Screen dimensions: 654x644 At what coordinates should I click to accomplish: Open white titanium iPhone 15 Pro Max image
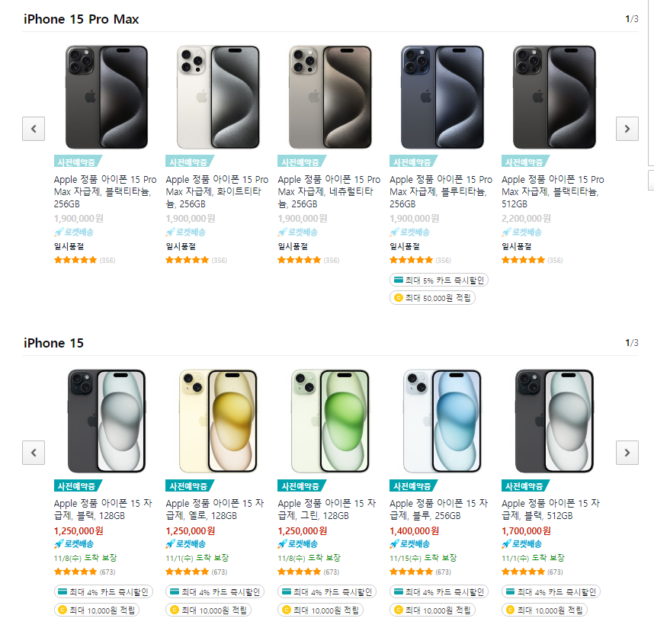(218, 98)
